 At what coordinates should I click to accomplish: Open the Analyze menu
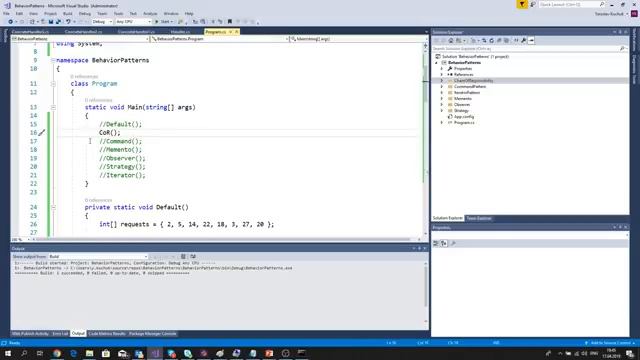(150, 13)
